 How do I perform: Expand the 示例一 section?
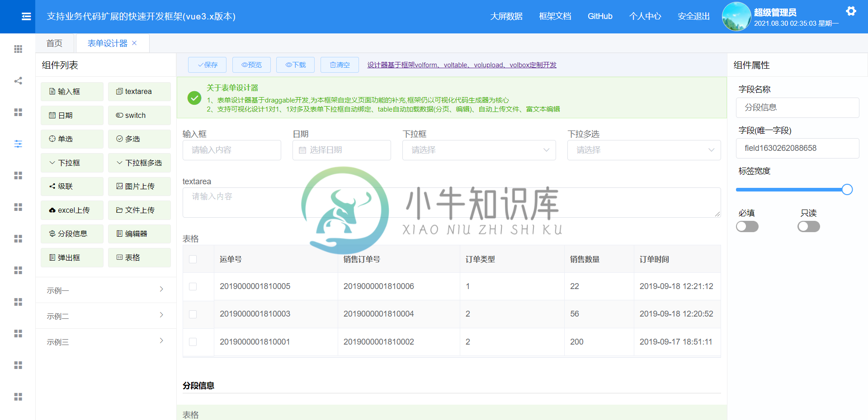106,290
